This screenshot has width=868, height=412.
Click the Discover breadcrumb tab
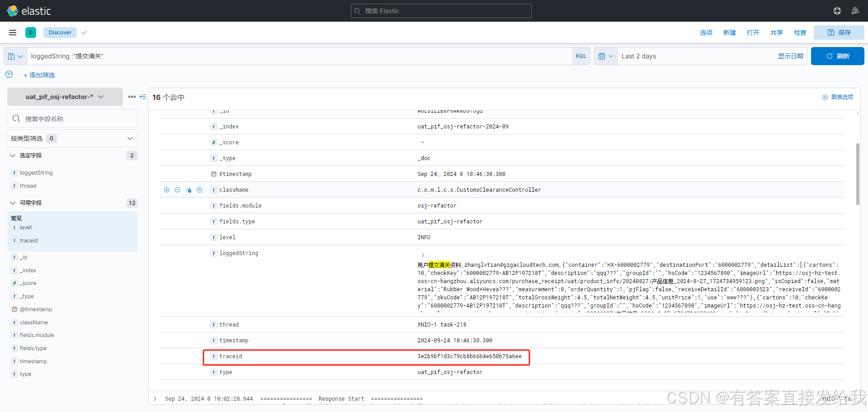click(60, 32)
